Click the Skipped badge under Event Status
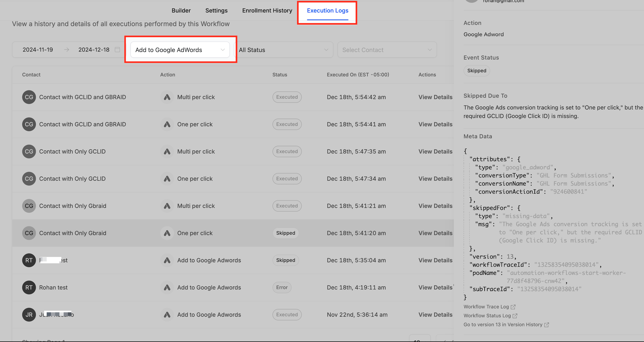The width and height of the screenshot is (644, 342). [477, 71]
